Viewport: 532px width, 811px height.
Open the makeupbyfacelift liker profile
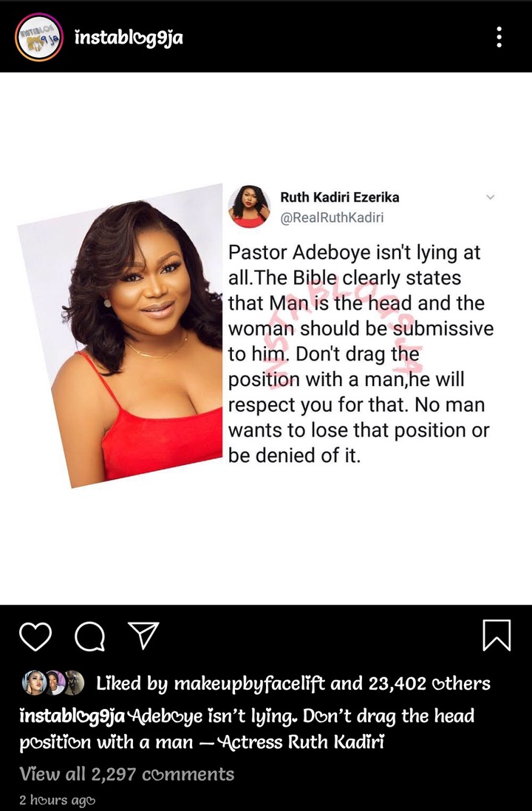coord(249,685)
